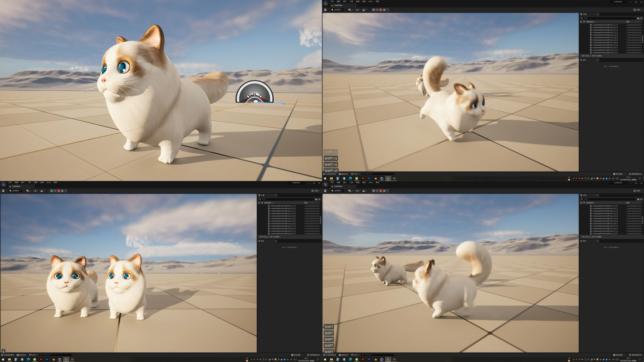The height and width of the screenshot is (362, 644).
Task: Click 派生数据 in top-right editor status bar
Action: 619,174
